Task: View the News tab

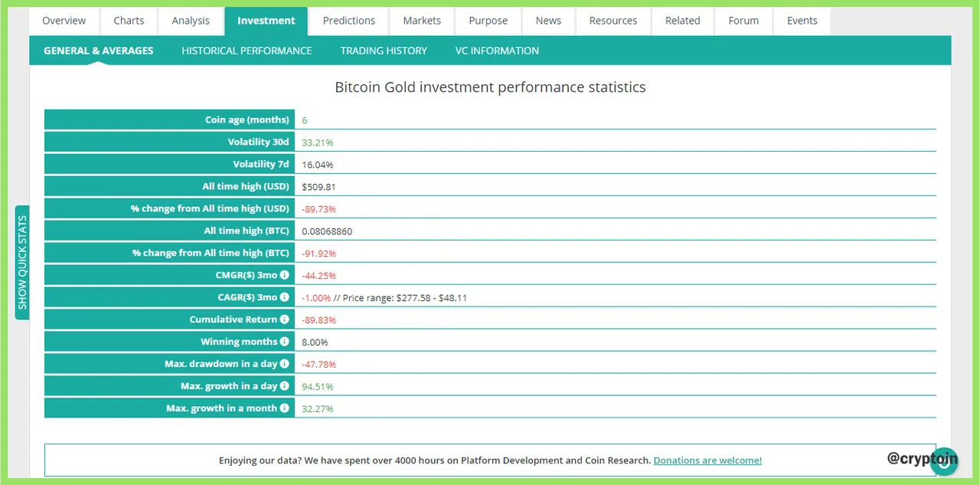Action: coord(548,21)
